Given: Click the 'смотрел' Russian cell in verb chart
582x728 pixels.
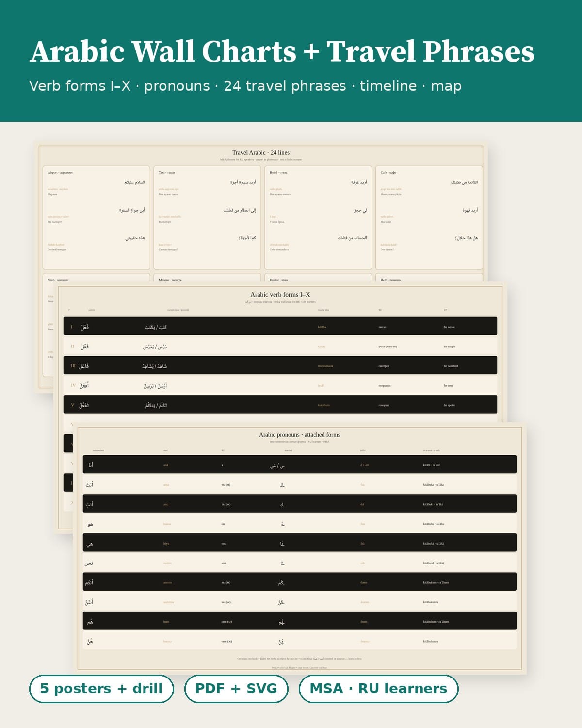Looking at the screenshot, I should 384,366.
